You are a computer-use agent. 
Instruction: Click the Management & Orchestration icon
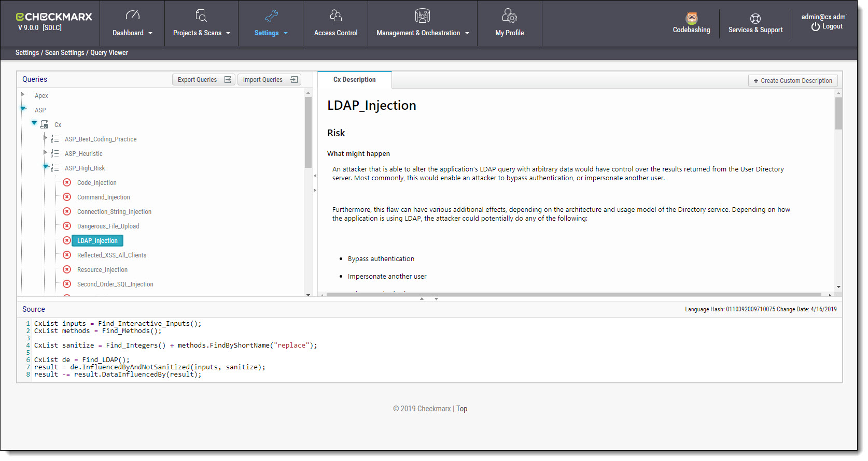423,16
